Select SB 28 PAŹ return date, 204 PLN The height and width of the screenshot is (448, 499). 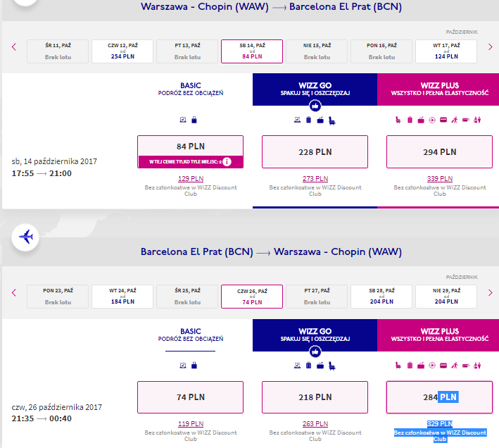click(x=381, y=297)
